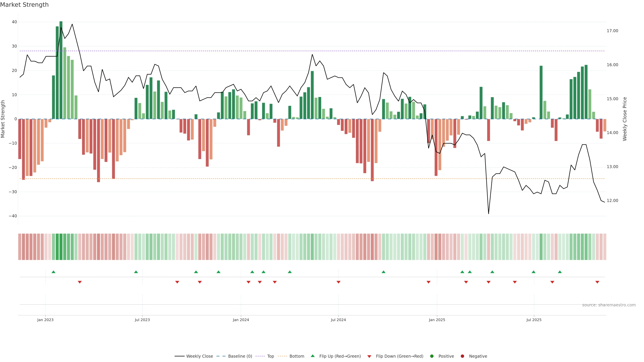Click the Market Strength chart title
The height and width of the screenshot is (362, 644).
pos(24,5)
